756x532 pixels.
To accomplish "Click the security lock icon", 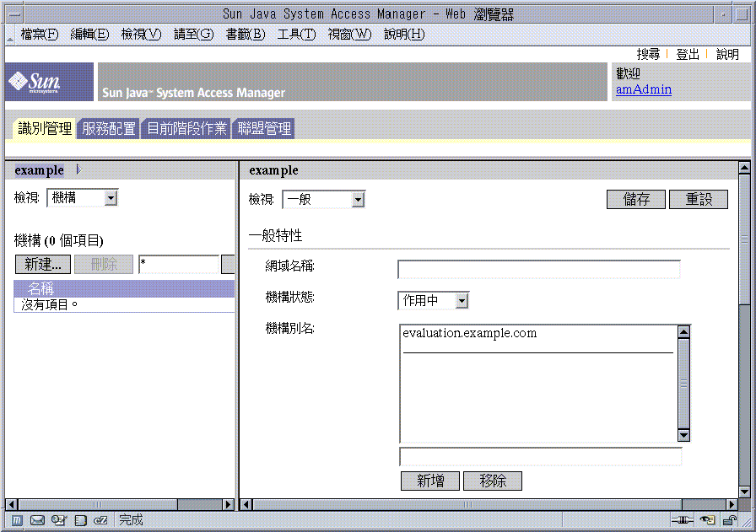I will (x=730, y=520).
